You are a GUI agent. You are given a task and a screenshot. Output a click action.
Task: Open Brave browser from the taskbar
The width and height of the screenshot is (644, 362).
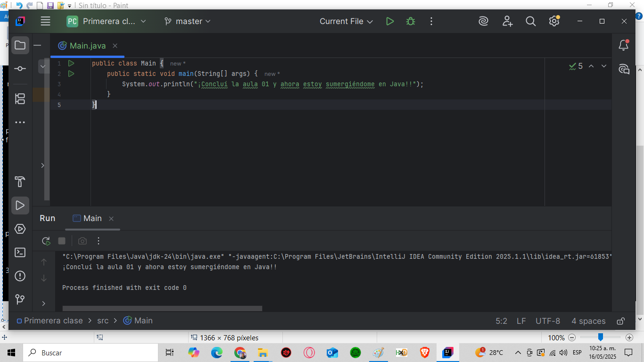[425, 353]
